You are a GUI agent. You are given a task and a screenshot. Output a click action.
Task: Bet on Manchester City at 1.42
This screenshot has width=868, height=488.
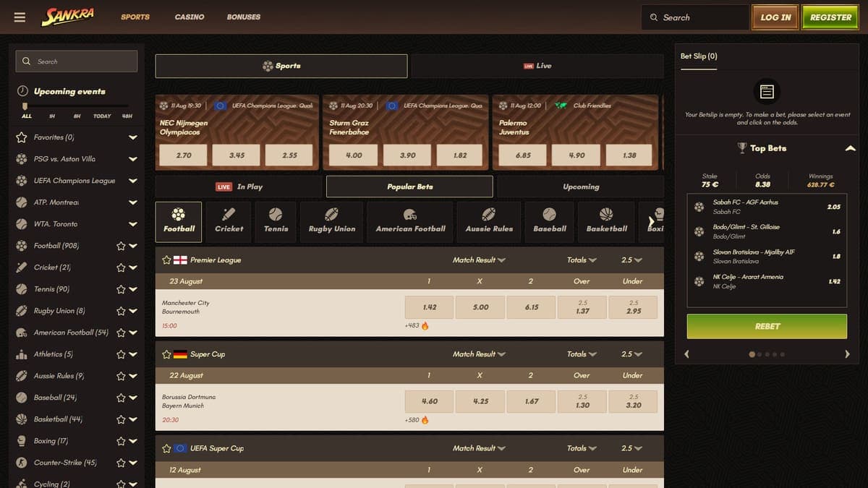[430, 307]
